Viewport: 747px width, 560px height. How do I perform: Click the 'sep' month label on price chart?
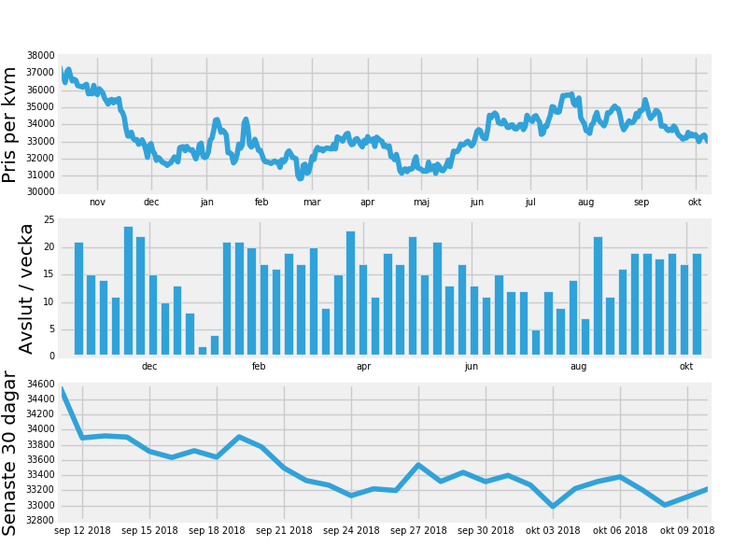641,202
